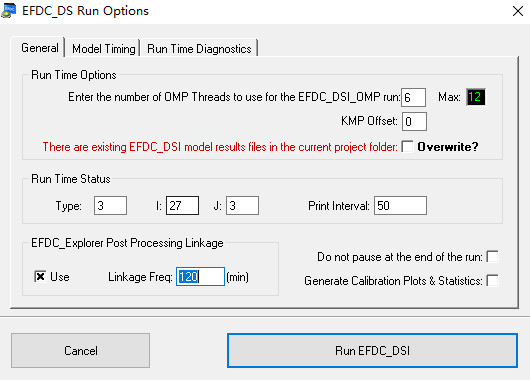Click the Run EFDC_DSI button
Screen dimensions: 530x380
(x=372, y=351)
